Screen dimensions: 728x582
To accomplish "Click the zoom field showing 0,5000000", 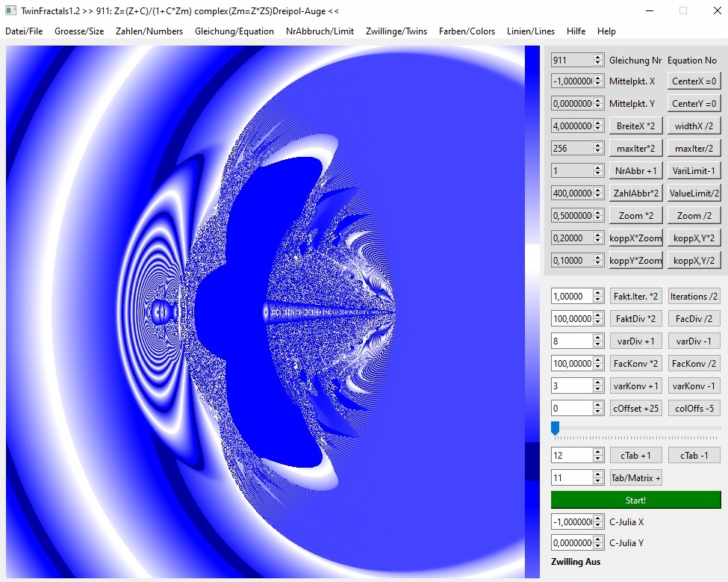I will click(x=577, y=215).
